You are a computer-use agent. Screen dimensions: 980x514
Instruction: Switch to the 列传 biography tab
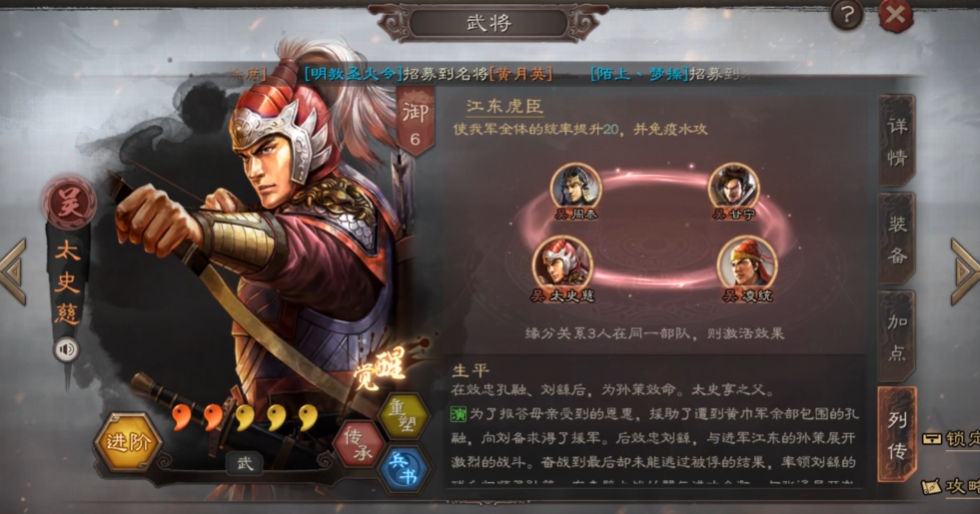pyautogui.click(x=898, y=434)
